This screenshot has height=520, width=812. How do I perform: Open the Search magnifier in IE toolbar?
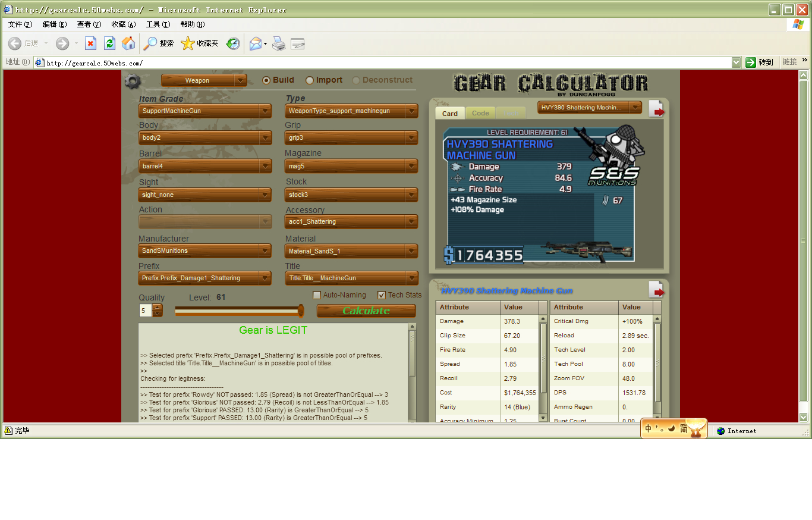point(159,43)
